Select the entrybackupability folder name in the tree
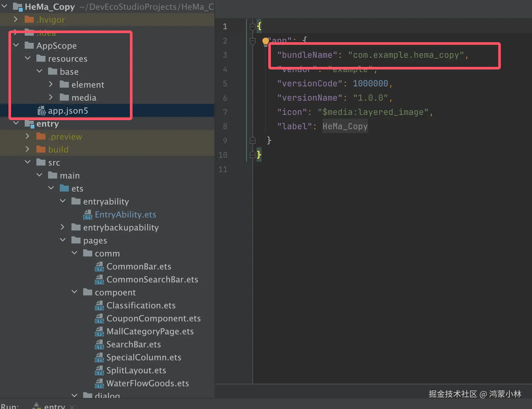Viewport: 532px width, 409px height. (121, 228)
